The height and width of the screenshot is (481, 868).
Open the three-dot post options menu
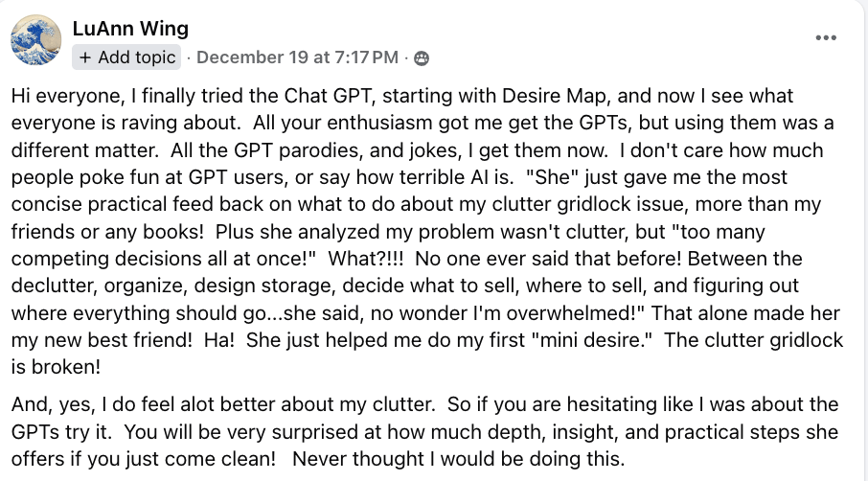(826, 37)
